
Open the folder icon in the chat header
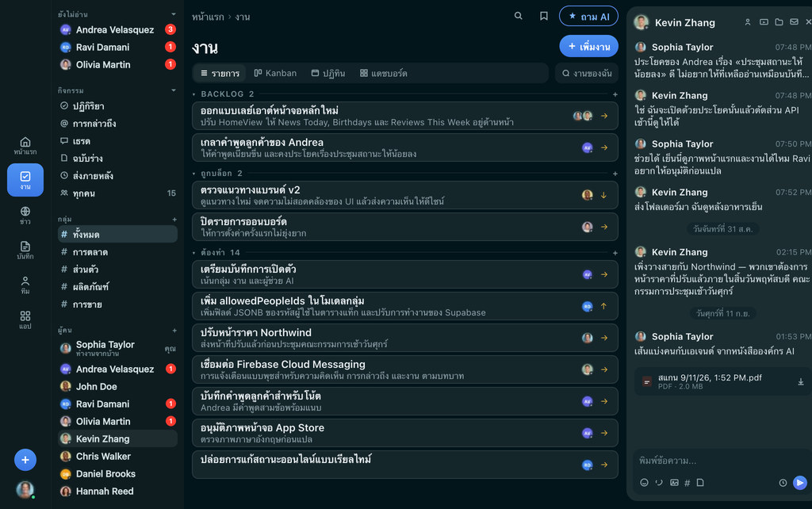pyautogui.click(x=779, y=22)
